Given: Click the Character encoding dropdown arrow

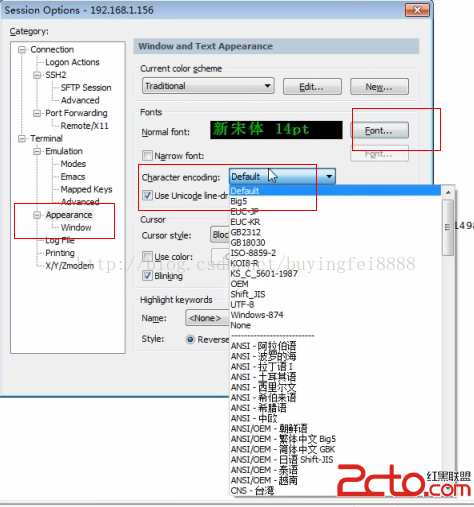Looking at the screenshot, I should (329, 176).
